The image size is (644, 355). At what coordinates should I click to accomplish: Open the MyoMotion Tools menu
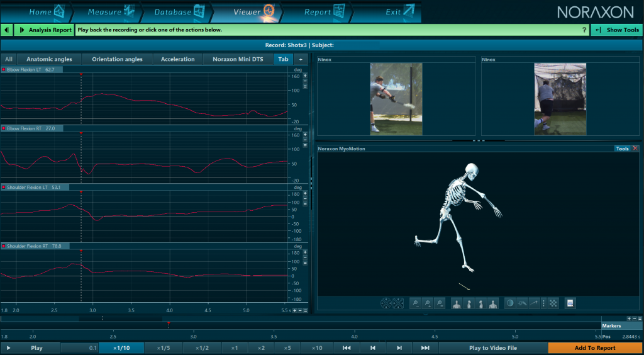click(x=622, y=149)
